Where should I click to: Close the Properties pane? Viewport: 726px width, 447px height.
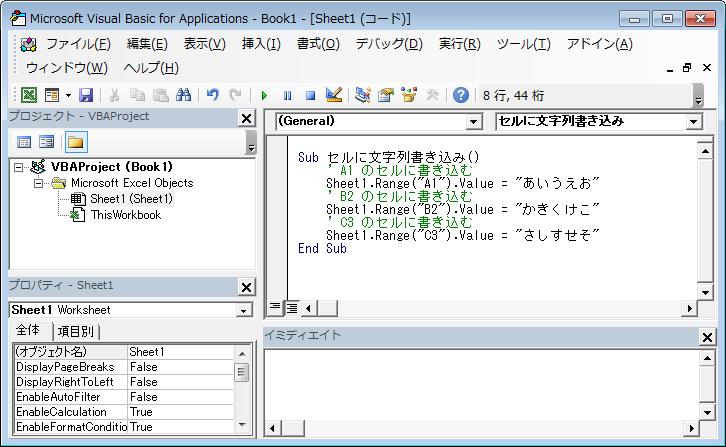(x=247, y=288)
